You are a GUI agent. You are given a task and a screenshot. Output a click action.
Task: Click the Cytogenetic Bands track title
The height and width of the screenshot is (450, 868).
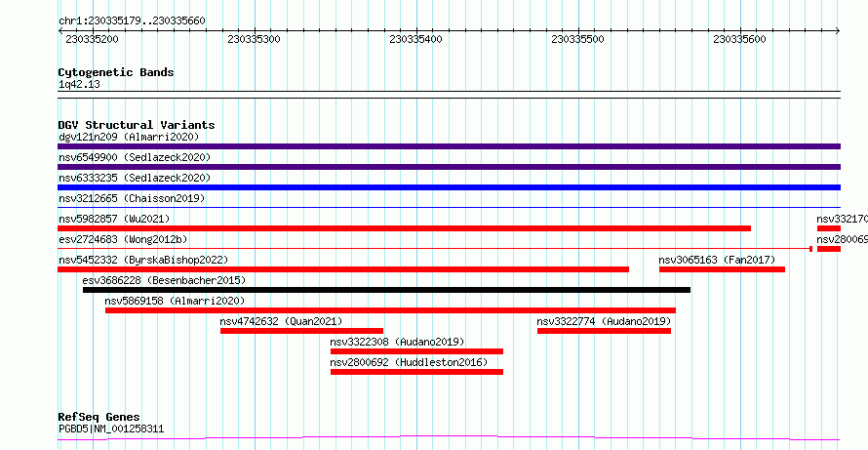(x=116, y=72)
